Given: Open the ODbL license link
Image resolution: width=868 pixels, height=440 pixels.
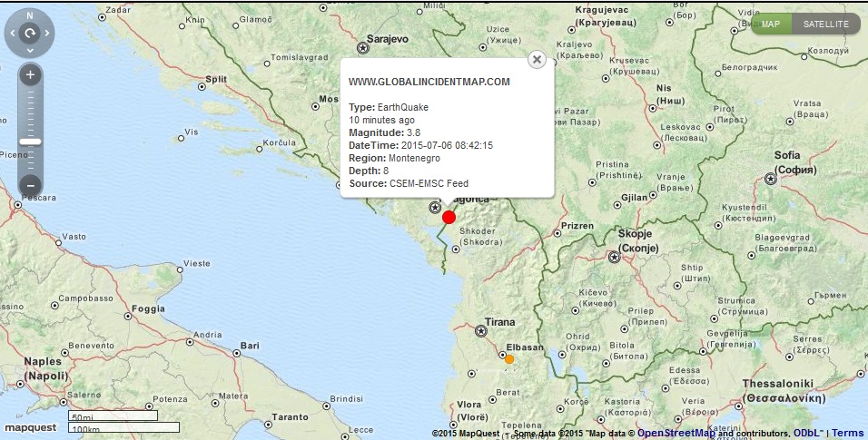Looking at the screenshot, I should pos(808,433).
